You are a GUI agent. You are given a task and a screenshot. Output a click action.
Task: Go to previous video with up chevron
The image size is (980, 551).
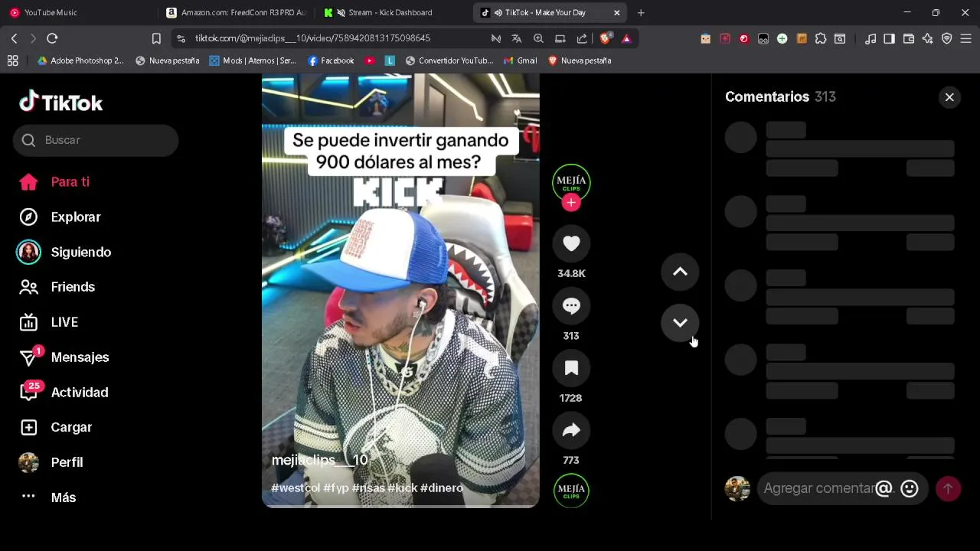(680, 272)
